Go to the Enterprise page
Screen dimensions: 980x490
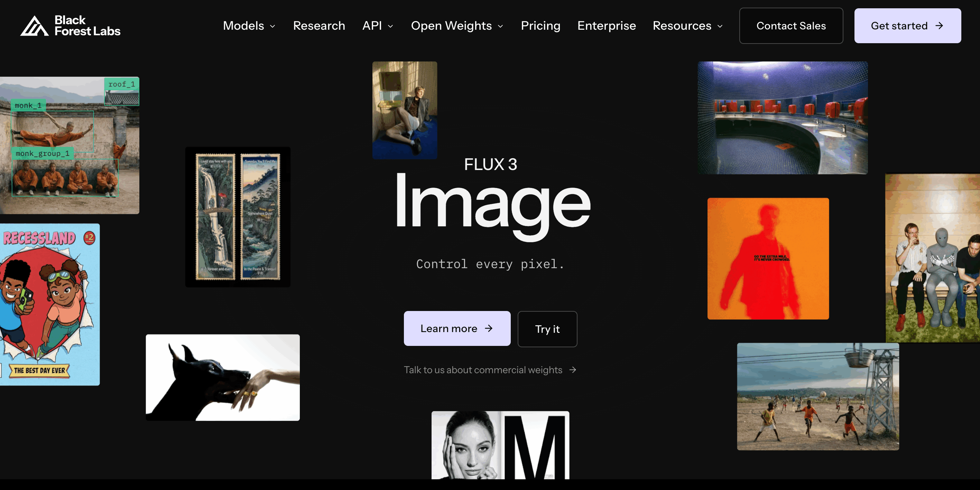607,26
